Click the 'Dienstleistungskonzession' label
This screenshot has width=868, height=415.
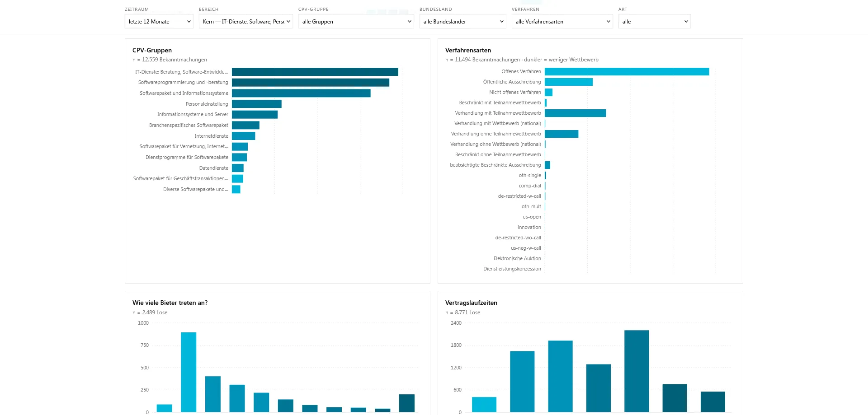point(512,269)
